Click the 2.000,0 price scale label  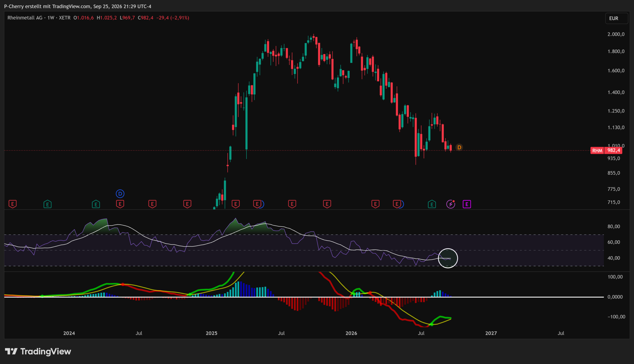616,34
